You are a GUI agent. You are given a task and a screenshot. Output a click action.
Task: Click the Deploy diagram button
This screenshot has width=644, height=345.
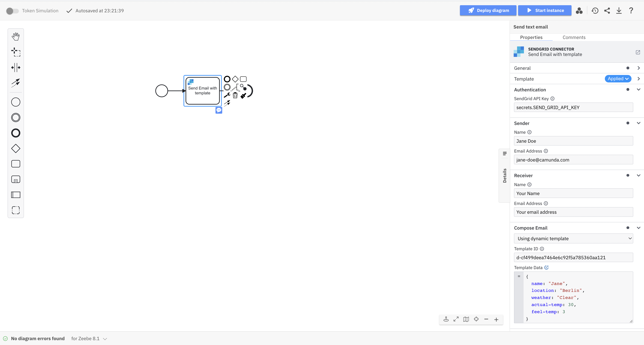[488, 10]
